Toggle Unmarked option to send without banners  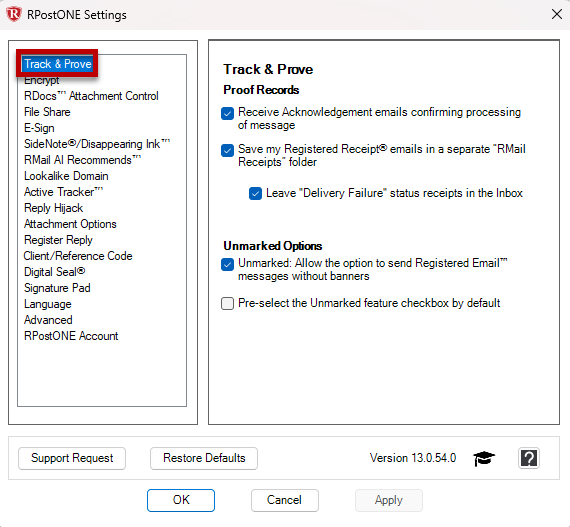228,264
